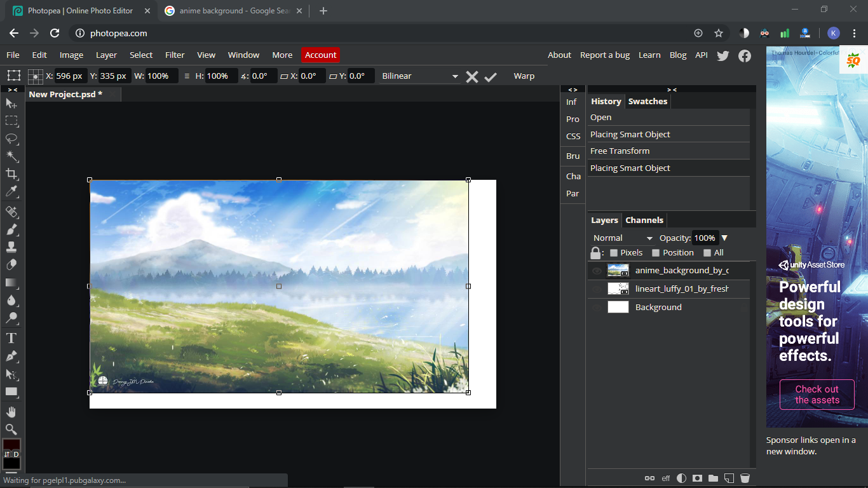The image size is (868, 488).
Task: Set the transform reference point grid
Action: (x=36, y=76)
